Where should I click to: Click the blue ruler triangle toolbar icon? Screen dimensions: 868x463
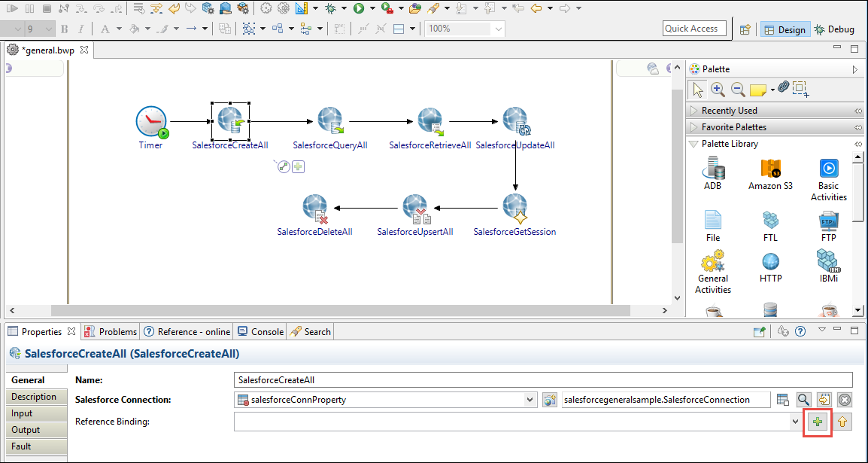[301, 8]
